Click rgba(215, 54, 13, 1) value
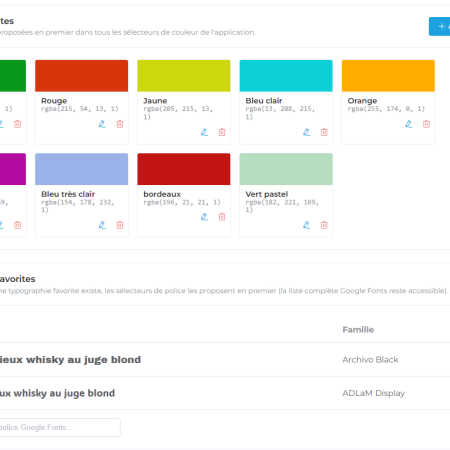Screen dimensions: 450x450 [x=80, y=109]
